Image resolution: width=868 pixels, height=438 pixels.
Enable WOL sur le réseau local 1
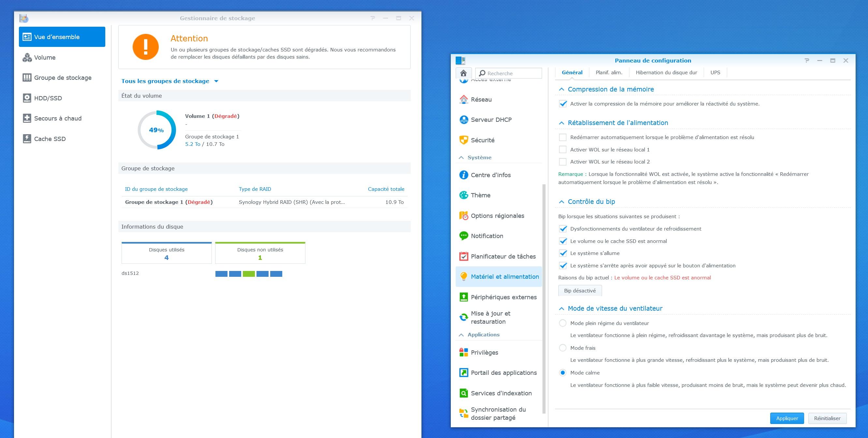point(563,149)
